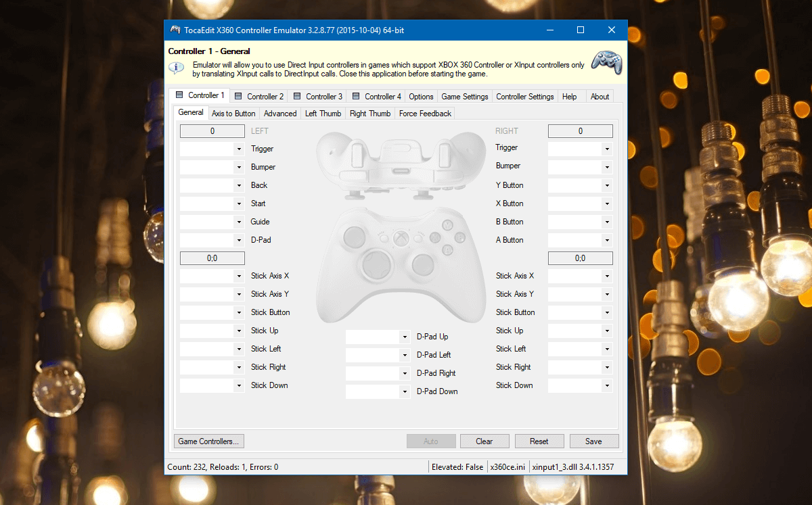Image resolution: width=812 pixels, height=505 pixels.
Task: Click the top-view controller image
Action: 401,164
